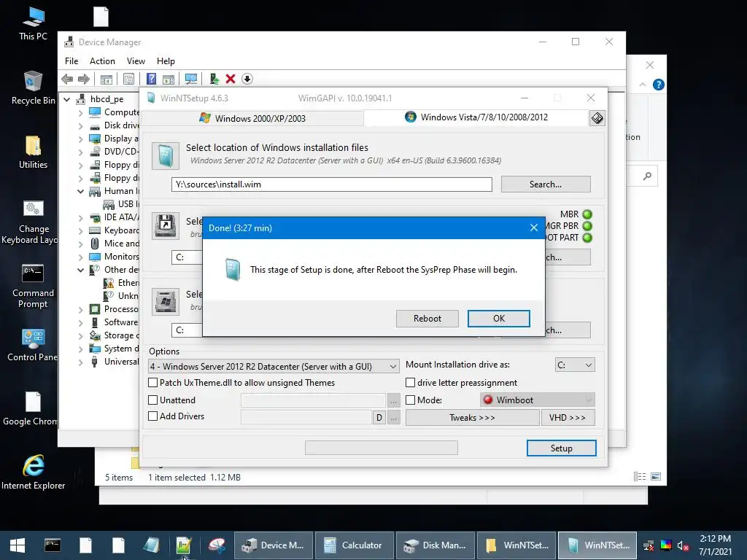Click the D button beside Add Drivers field
This screenshot has height=560, width=747.
pos(379,418)
